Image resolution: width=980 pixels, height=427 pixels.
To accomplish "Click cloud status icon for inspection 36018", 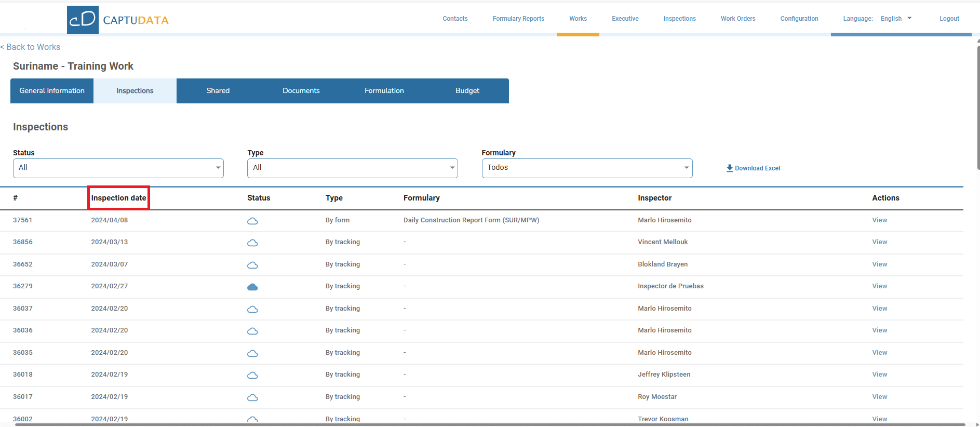I will point(252,375).
